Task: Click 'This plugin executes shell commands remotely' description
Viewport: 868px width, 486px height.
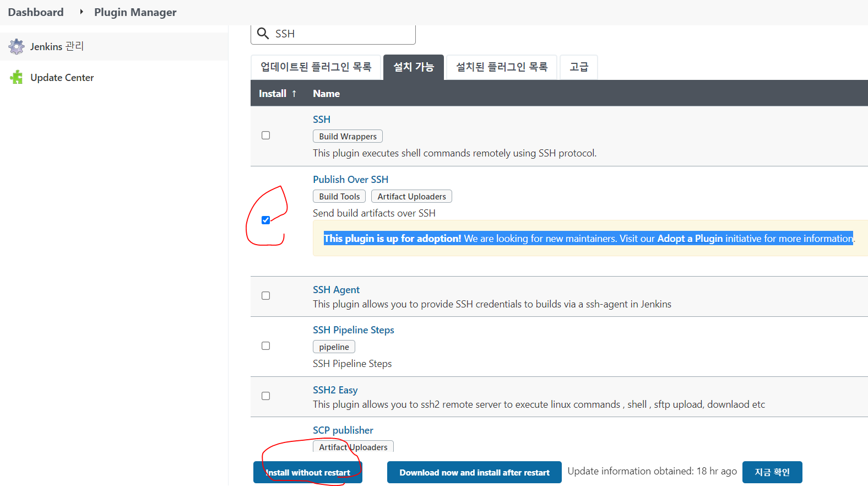Action: point(455,153)
